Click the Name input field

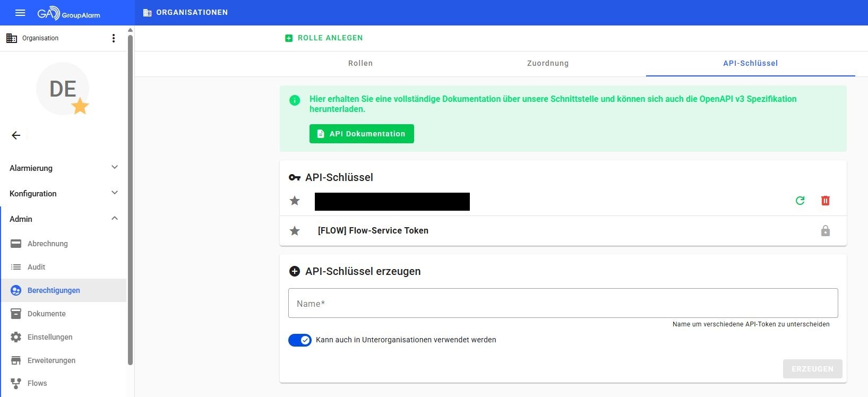(563, 303)
